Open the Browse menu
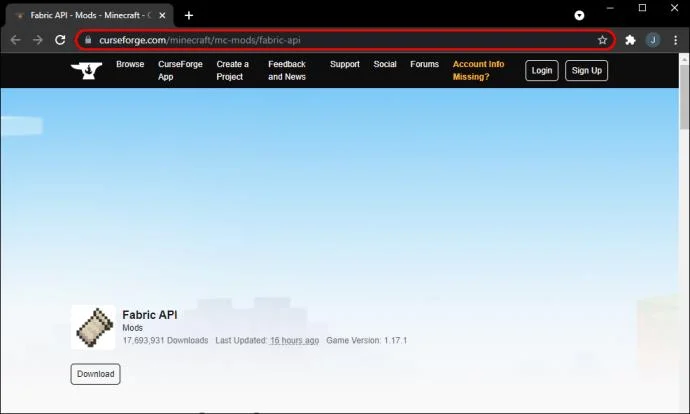 coord(130,64)
